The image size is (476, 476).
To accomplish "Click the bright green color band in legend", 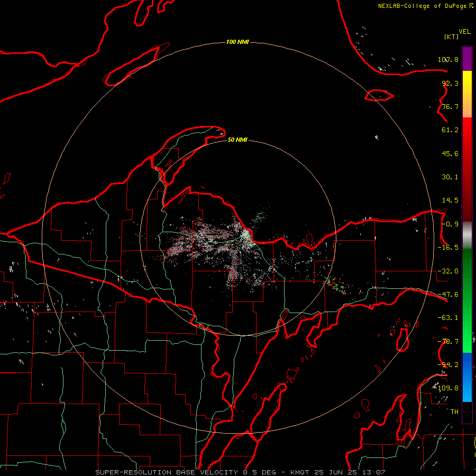I will pyautogui.click(x=467, y=300).
